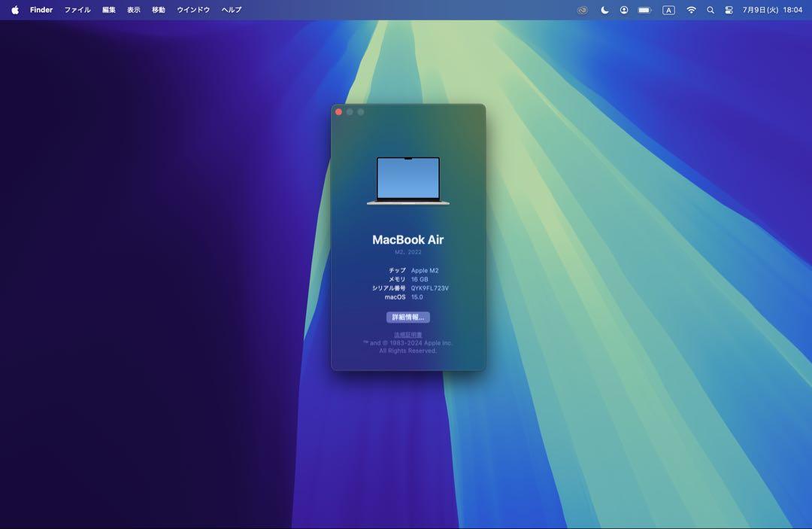Click the serial number QYK9FL723V
This screenshot has width=812, height=529.
coord(430,288)
